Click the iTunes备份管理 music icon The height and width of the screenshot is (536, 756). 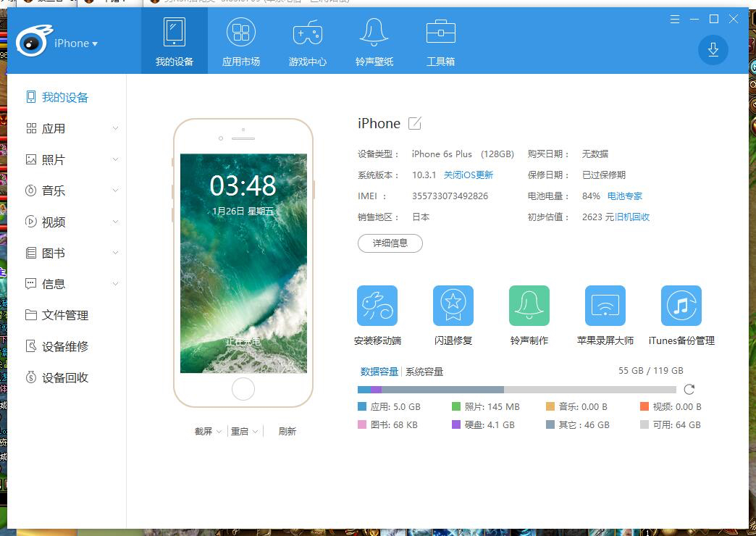tap(681, 306)
